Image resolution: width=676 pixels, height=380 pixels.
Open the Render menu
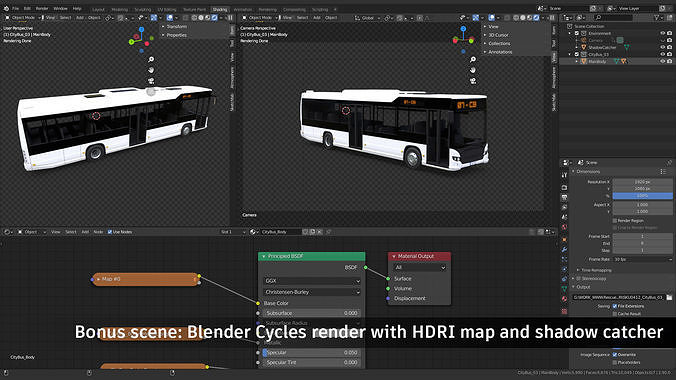pyautogui.click(x=42, y=9)
